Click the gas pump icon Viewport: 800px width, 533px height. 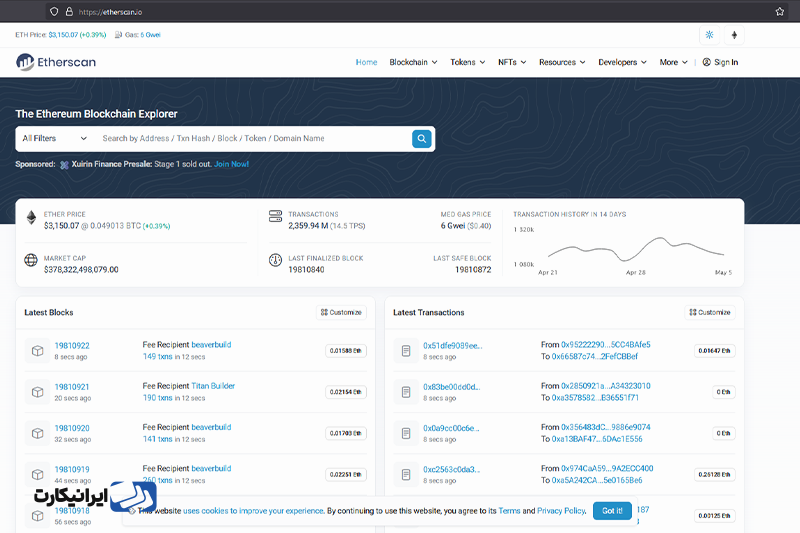(x=118, y=35)
